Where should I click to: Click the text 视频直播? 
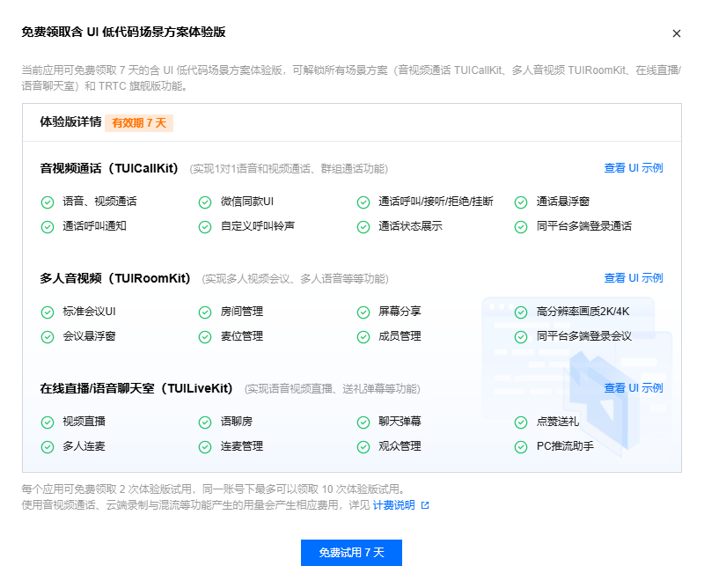(x=84, y=422)
